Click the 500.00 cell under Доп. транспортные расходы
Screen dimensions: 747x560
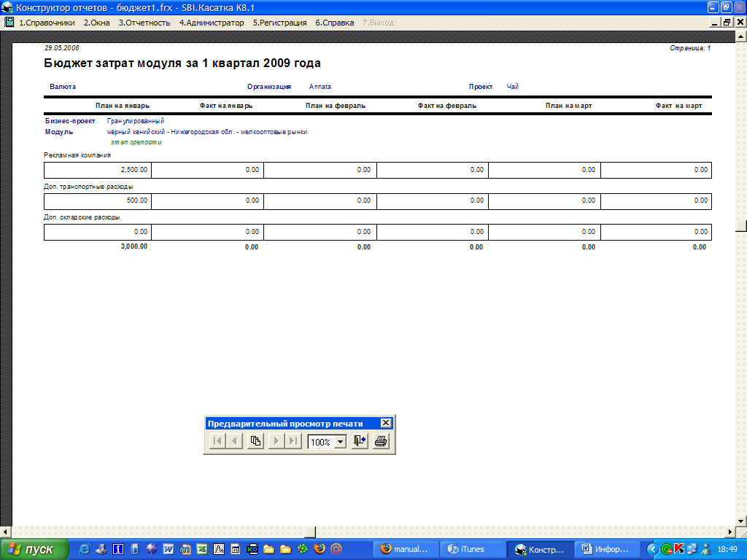pyautogui.click(x=98, y=201)
